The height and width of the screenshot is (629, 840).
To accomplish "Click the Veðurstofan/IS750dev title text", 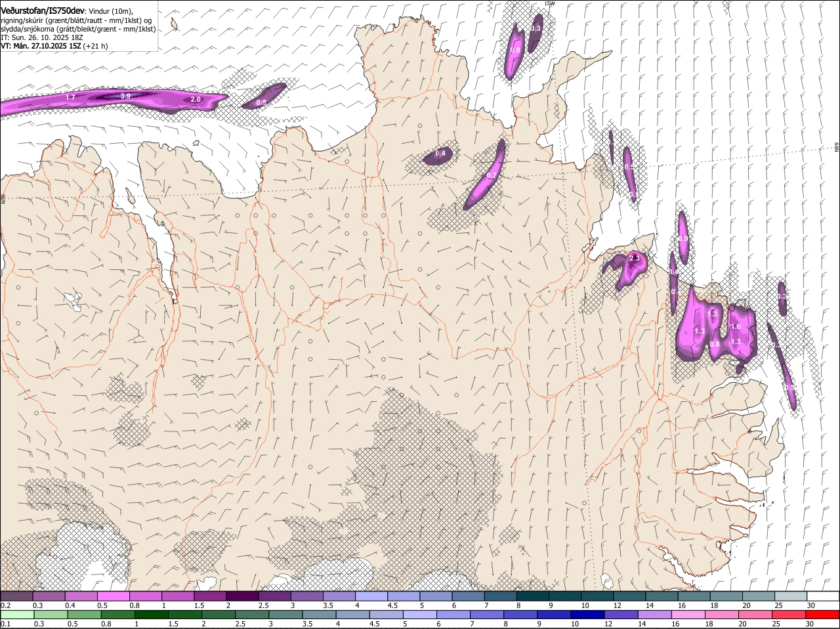I will pos(43,10).
